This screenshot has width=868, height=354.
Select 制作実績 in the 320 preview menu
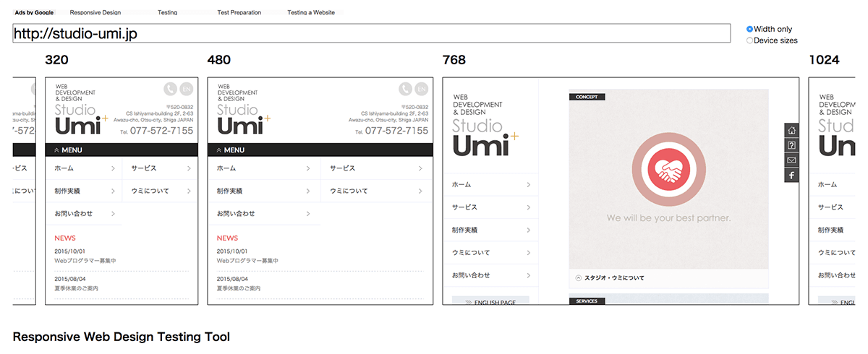tap(83, 191)
